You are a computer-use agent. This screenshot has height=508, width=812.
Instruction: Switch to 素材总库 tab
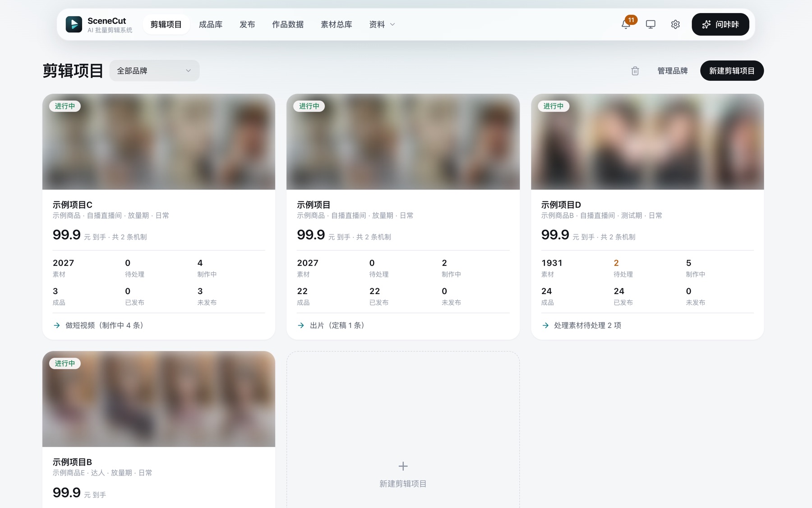point(337,24)
